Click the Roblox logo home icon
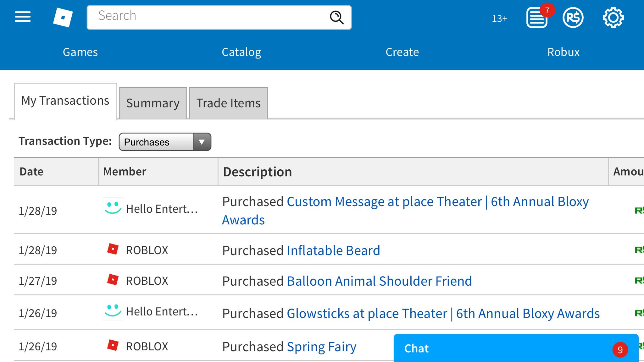Image resolution: width=644 pixels, height=362 pixels. pos(63,18)
